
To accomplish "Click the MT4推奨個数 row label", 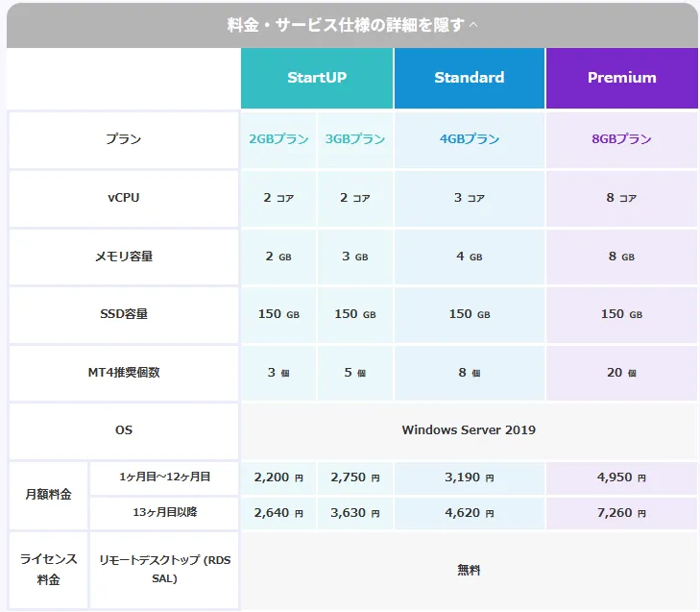I will [123, 372].
